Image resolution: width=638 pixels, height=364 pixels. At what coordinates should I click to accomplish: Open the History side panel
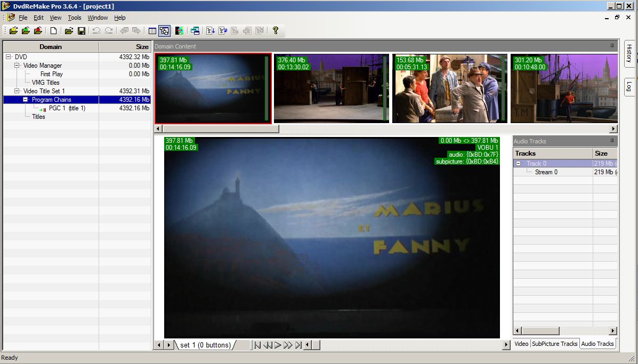[x=629, y=53]
